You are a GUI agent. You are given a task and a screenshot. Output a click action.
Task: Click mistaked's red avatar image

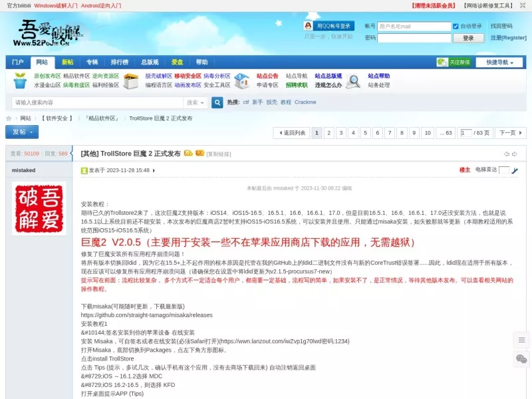tap(39, 208)
